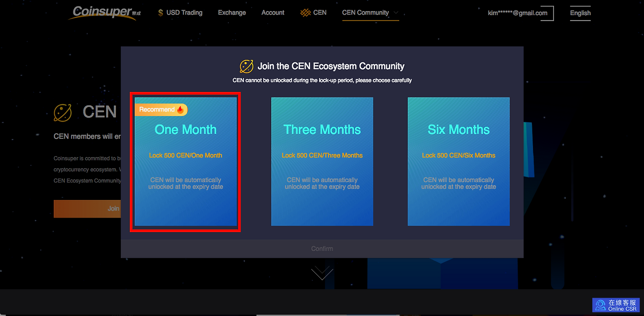Select the Six Months lock-up card

(458, 162)
